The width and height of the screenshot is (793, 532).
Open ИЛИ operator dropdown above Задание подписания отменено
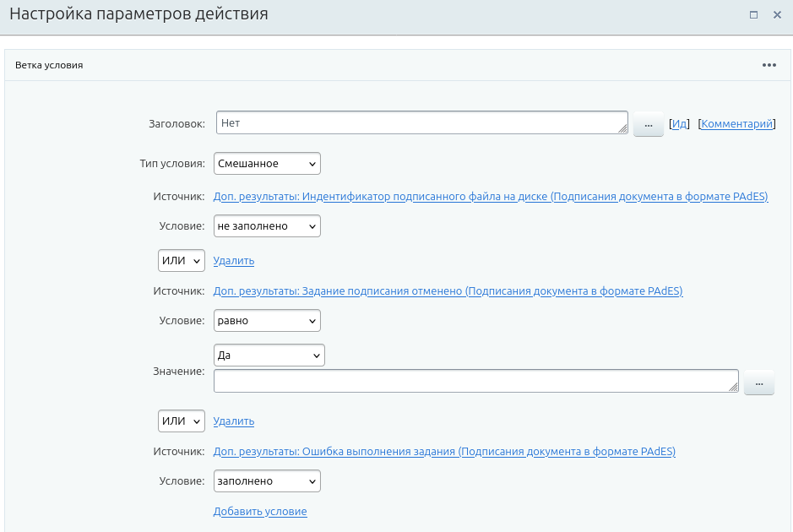[x=182, y=261]
